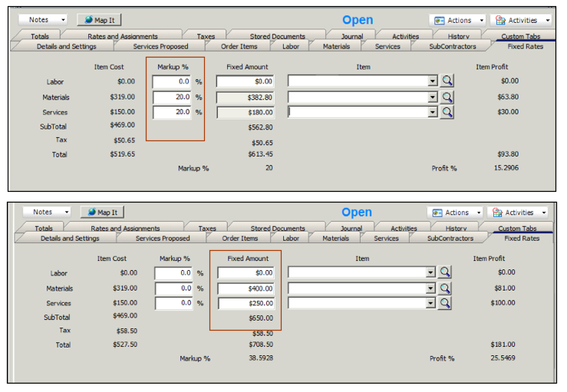Image resolution: width=567 pixels, height=392 pixels.
Task: Click the Services row magnifier icon in bottom panel
Action: pos(446,304)
